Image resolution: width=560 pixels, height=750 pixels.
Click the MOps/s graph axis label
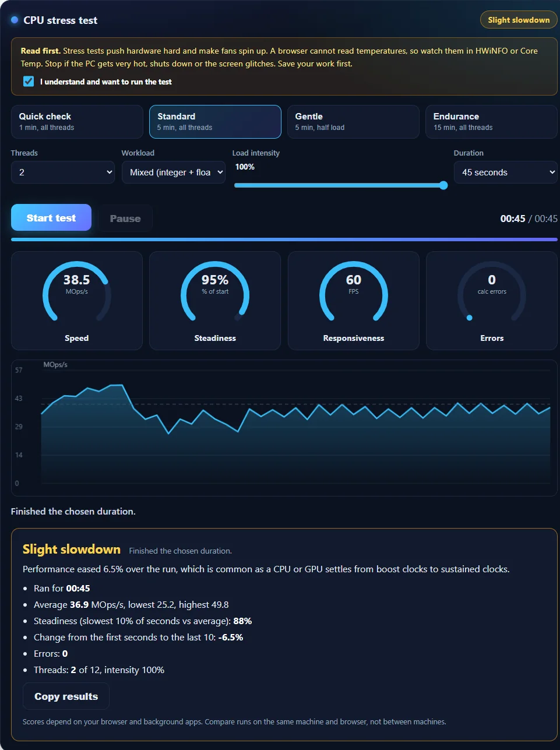point(55,365)
